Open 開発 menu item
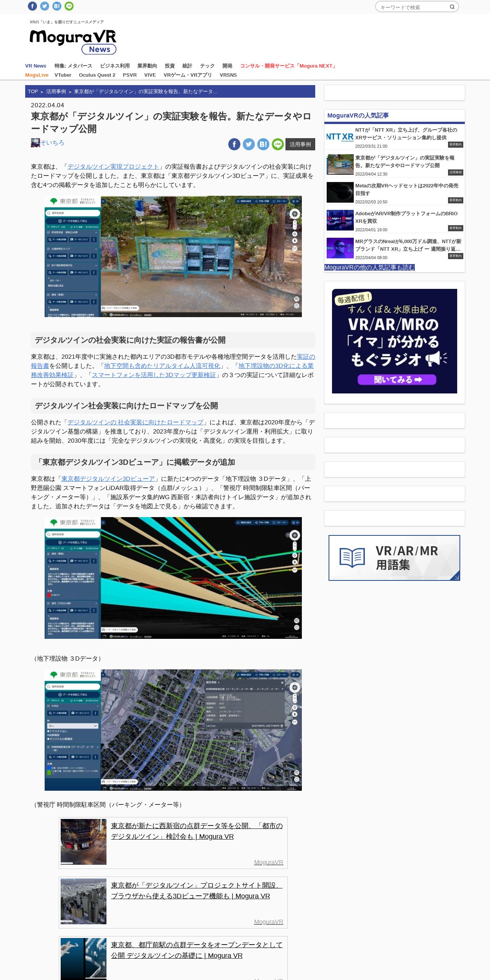This screenshot has height=980, width=490. click(x=227, y=66)
